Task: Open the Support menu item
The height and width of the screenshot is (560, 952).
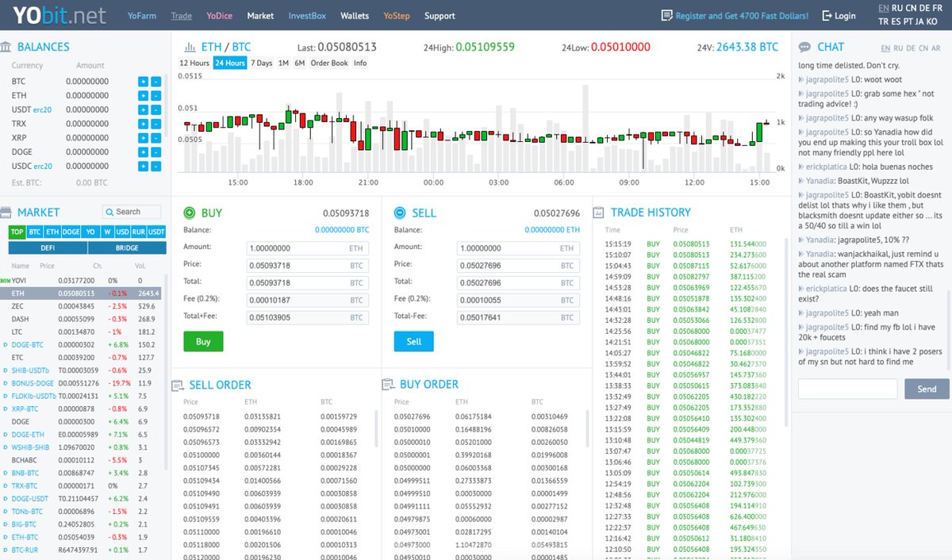Action: (440, 16)
